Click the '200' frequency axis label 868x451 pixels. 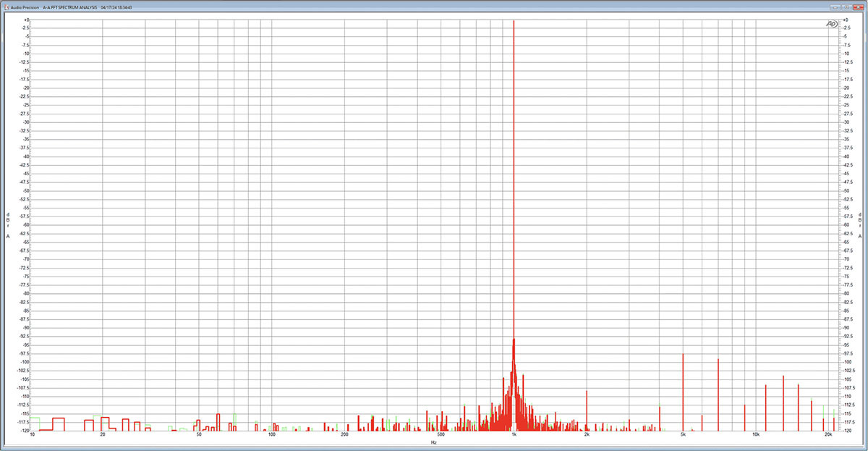click(x=344, y=435)
